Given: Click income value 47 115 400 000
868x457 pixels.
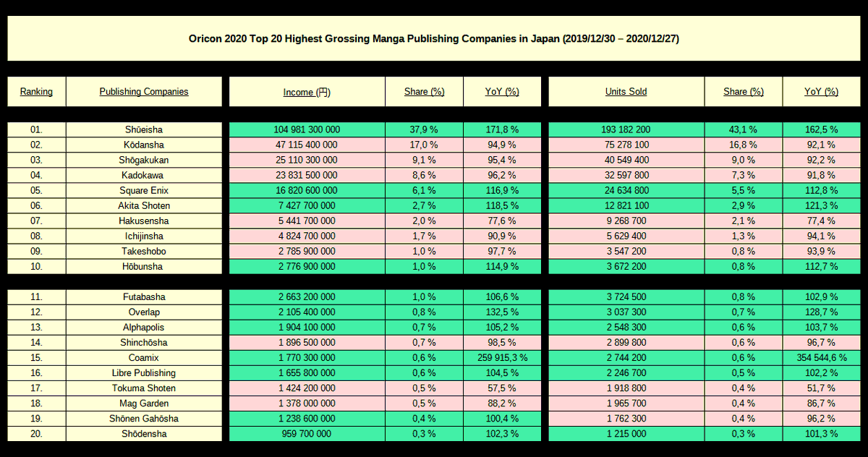Looking at the screenshot, I should (307, 145).
